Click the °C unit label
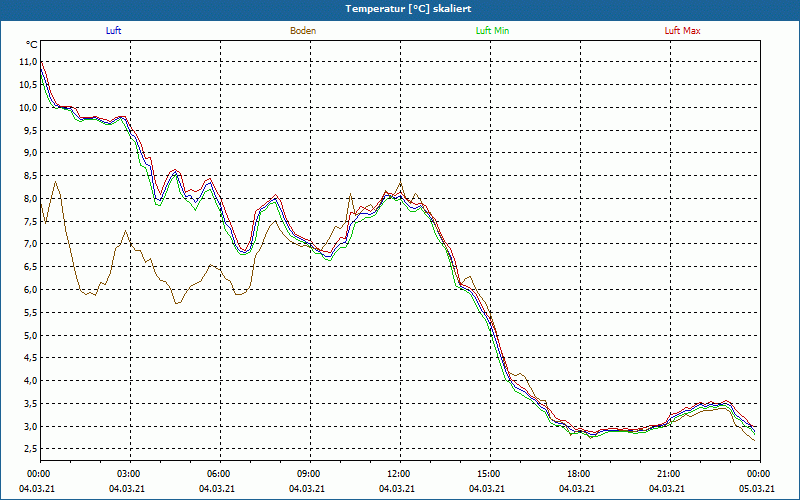This screenshot has width=800, height=500. pos(32,45)
